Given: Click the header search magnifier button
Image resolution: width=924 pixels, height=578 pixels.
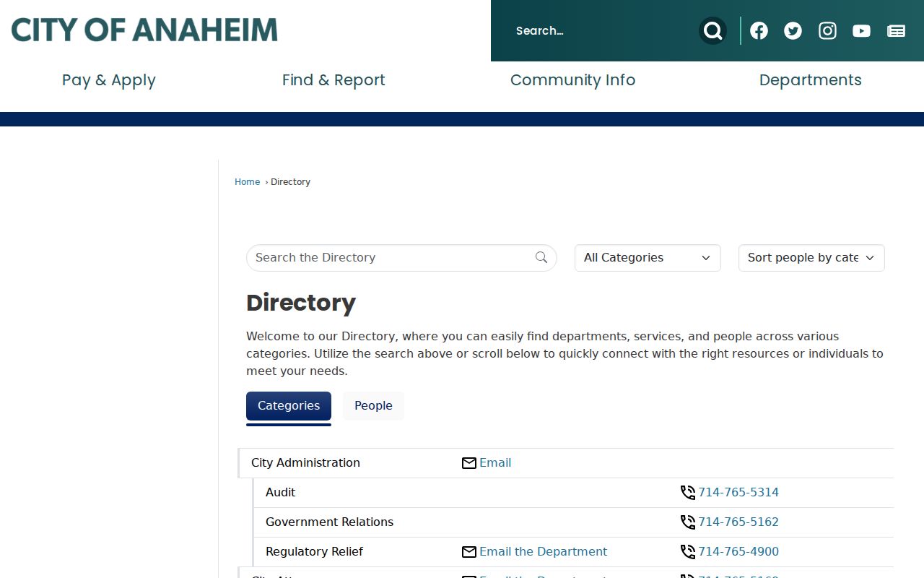Looking at the screenshot, I should coord(712,30).
